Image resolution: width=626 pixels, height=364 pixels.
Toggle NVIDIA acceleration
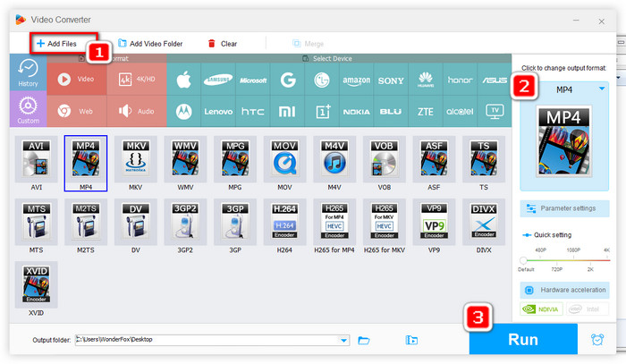pyautogui.click(x=541, y=309)
